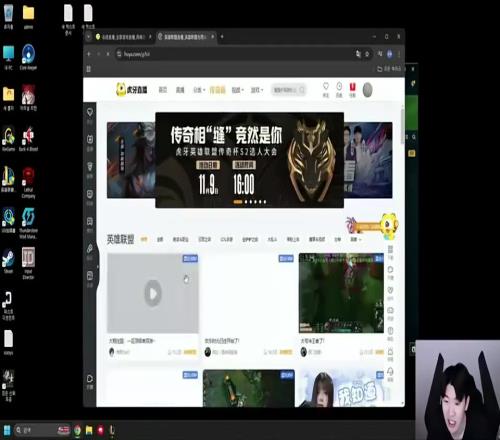Open the center banner 传奇相"逢"竞然是你
The height and width of the screenshot is (440, 500).
[249, 160]
